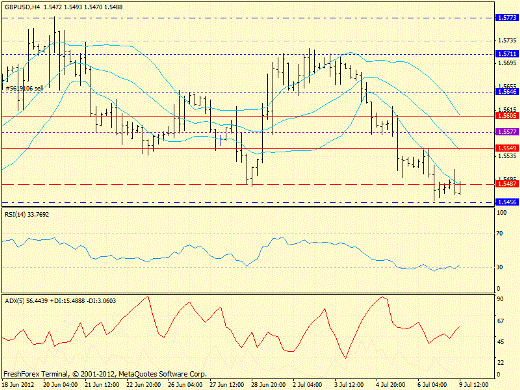Click the 9 Jul 12:00 time label
Viewport: 520px width, 390px height.
pyautogui.click(x=474, y=384)
